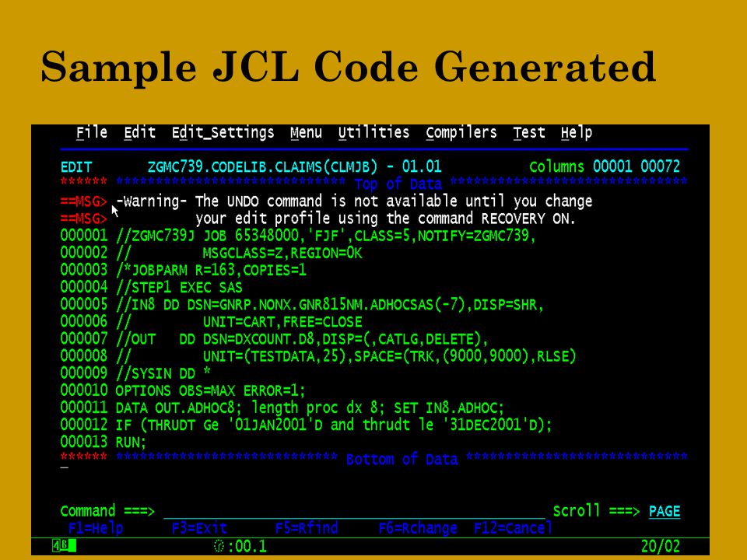Click the Command input line

point(354,511)
